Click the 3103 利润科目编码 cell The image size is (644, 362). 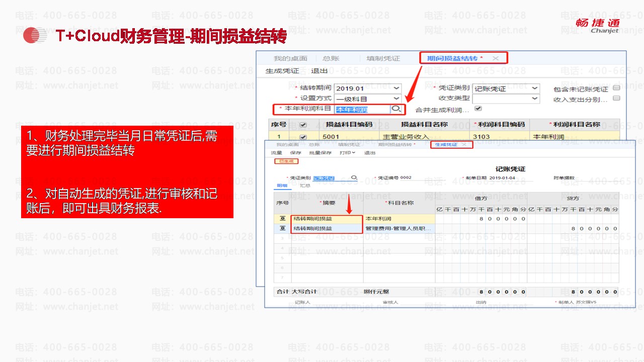[x=499, y=137]
